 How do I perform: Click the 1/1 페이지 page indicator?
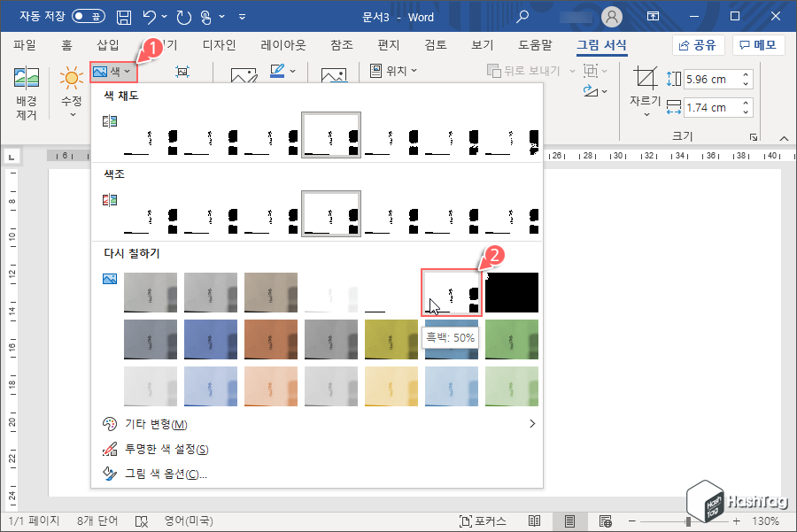pos(34,521)
